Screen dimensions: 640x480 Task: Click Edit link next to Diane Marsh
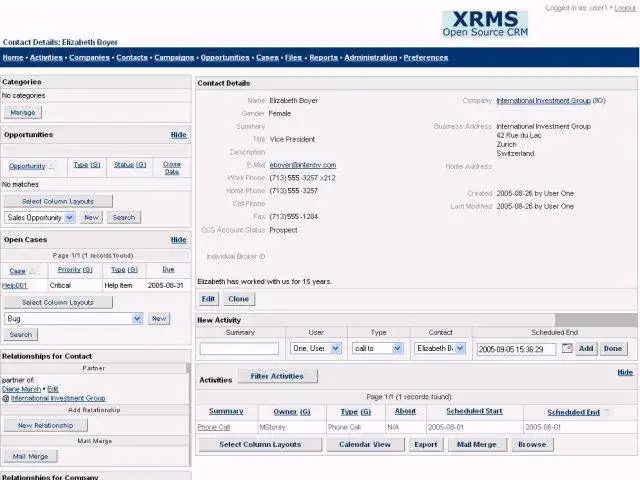(53, 389)
